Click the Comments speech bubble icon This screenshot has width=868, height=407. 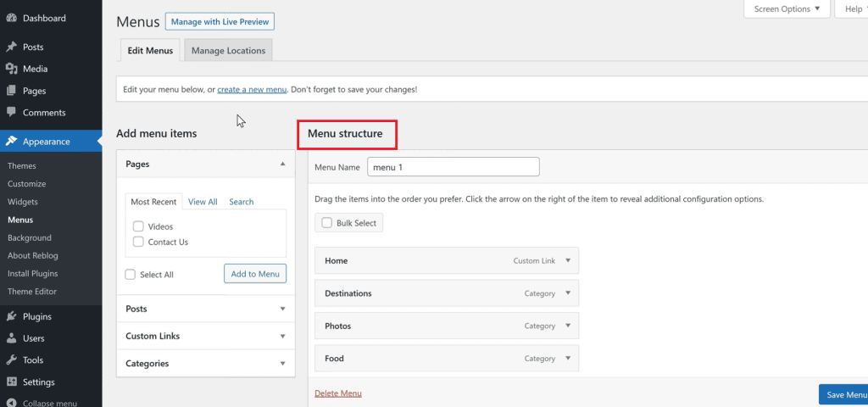pos(11,113)
